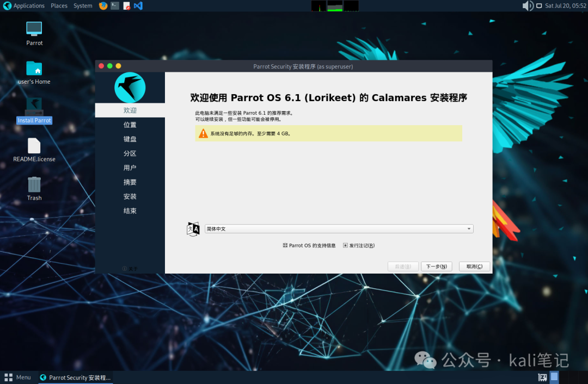Click the 后退(B) back button
This screenshot has width=588, height=384.
pos(403,267)
